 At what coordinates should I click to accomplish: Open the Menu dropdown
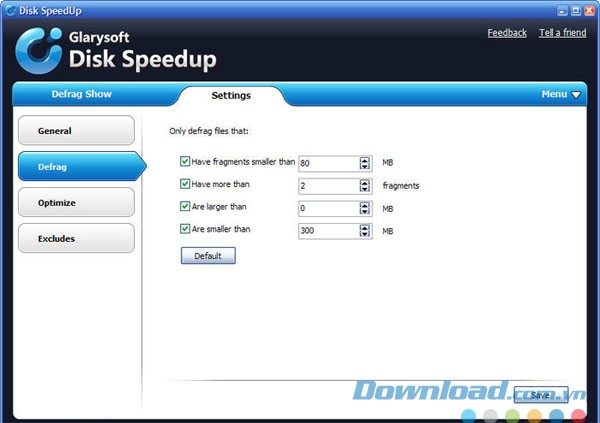click(561, 94)
